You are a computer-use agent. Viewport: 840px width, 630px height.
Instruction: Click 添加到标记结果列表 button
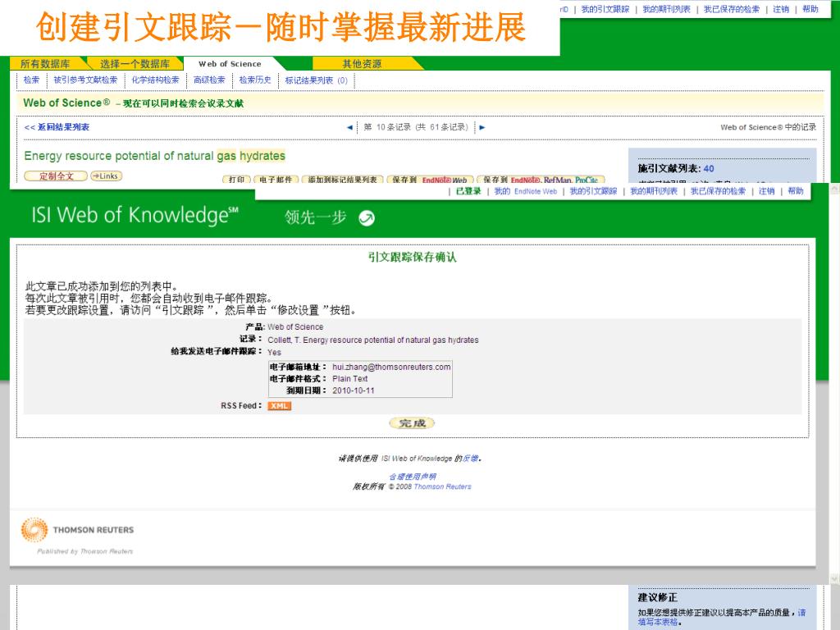tap(342, 180)
